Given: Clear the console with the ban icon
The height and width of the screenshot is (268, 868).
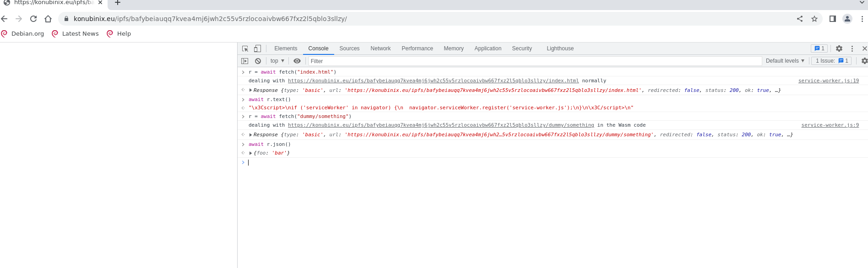Looking at the screenshot, I should 258,61.
